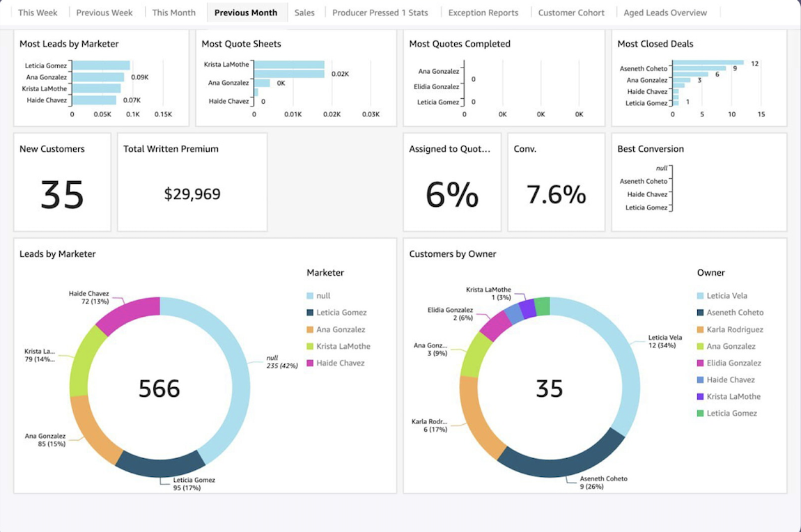Click the null color swatch in Marketer legend

click(x=311, y=296)
